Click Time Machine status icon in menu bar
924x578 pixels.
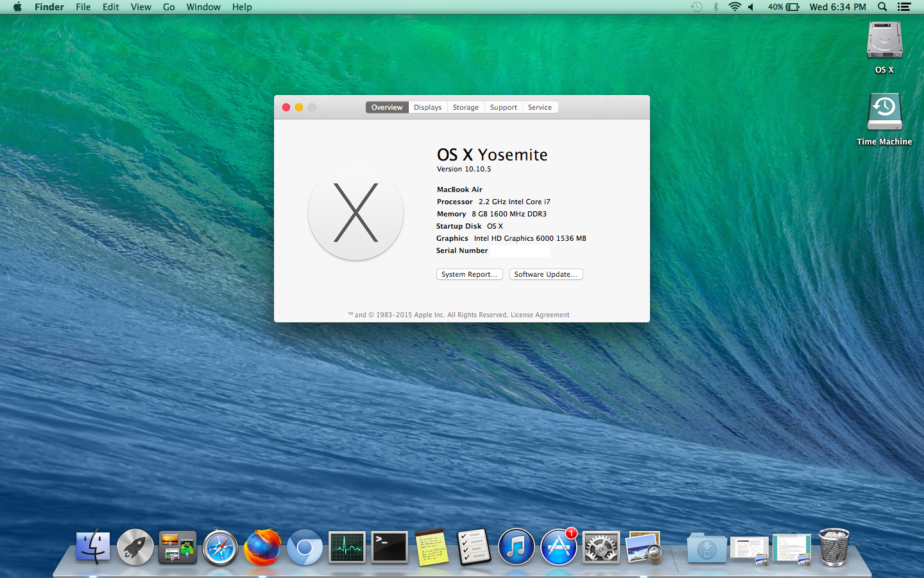pyautogui.click(x=696, y=7)
